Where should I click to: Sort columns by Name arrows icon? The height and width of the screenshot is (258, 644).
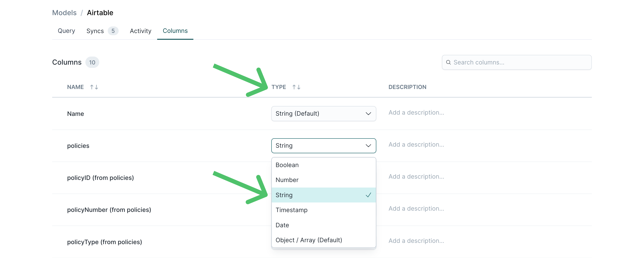(94, 87)
